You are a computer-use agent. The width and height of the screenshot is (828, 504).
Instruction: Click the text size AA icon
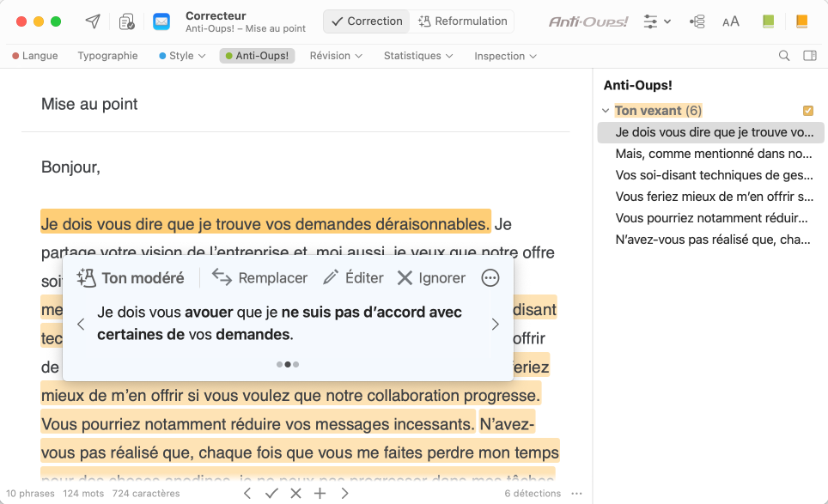[x=731, y=21]
